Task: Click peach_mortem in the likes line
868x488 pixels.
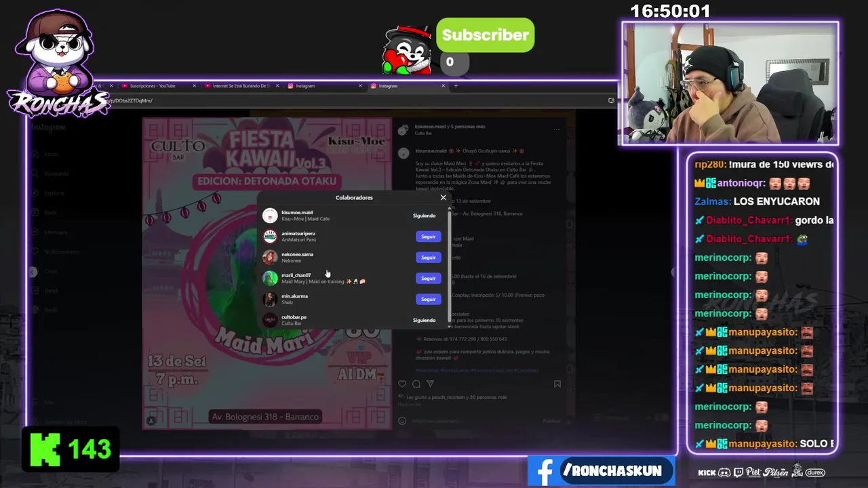Action: tap(449, 397)
